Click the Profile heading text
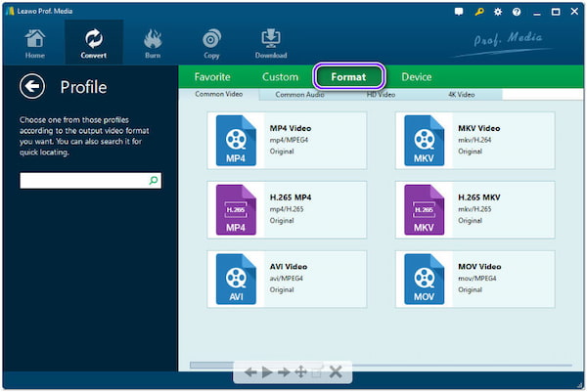Screen dimensions: 587x392 83,87
